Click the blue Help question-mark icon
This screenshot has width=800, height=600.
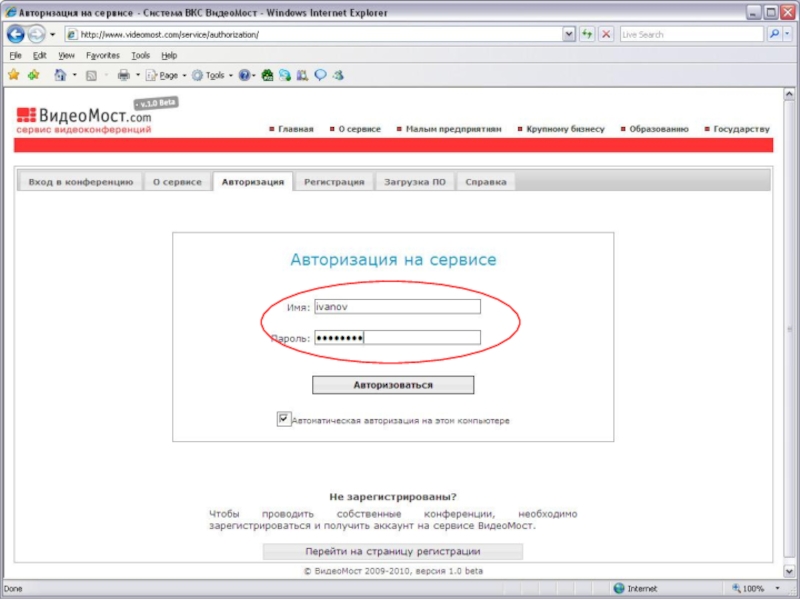pos(244,76)
